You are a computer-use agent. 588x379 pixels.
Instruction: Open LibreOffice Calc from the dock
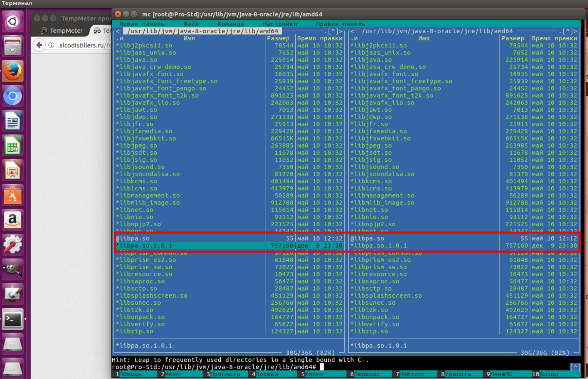[12, 145]
